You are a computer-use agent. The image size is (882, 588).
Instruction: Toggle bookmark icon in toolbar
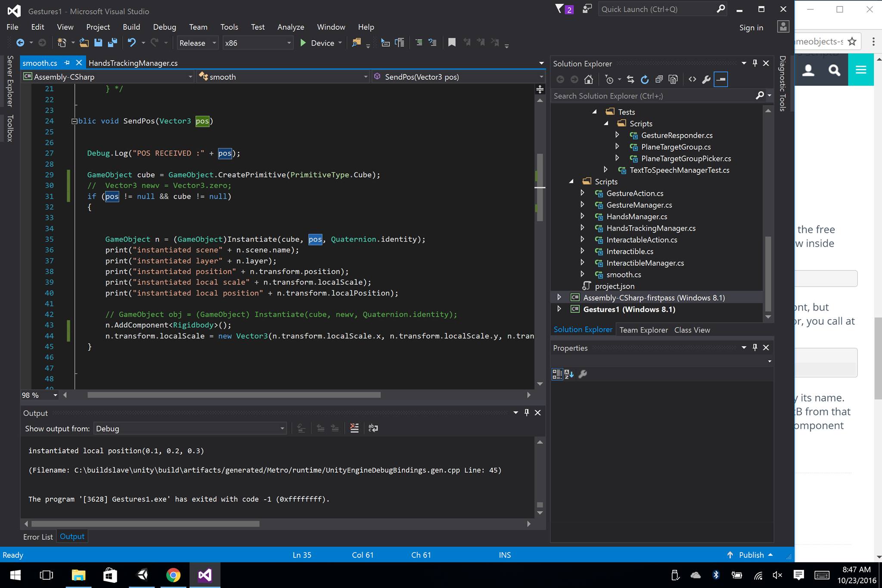click(452, 43)
